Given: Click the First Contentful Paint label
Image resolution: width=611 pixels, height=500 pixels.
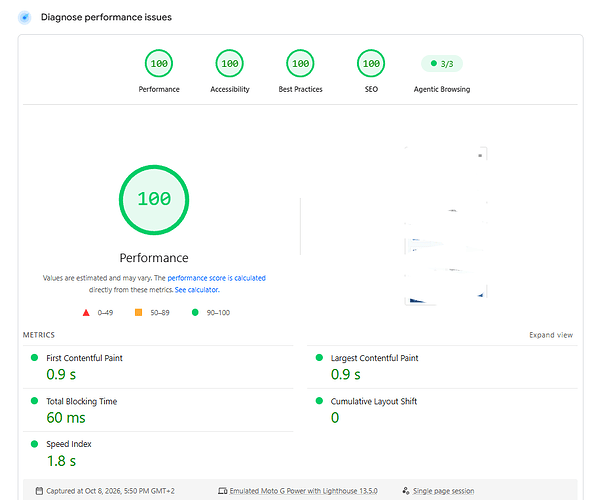Looking at the screenshot, I should pos(84,358).
